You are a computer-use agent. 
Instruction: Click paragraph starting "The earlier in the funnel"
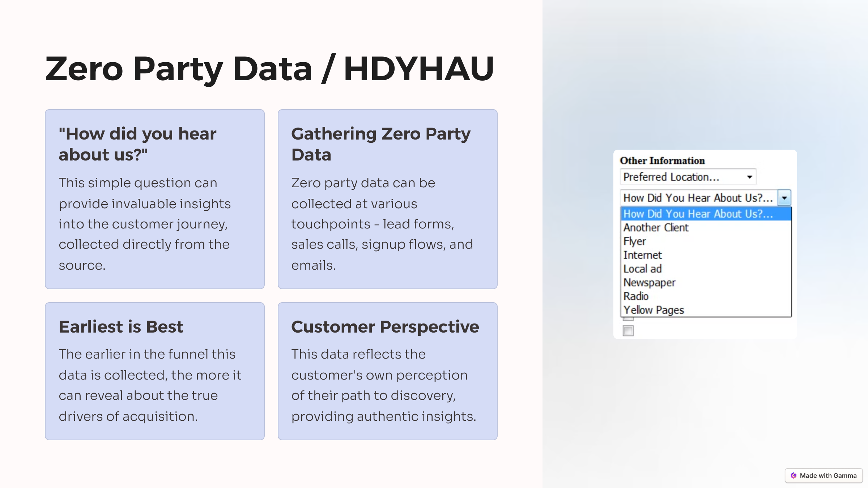click(150, 385)
